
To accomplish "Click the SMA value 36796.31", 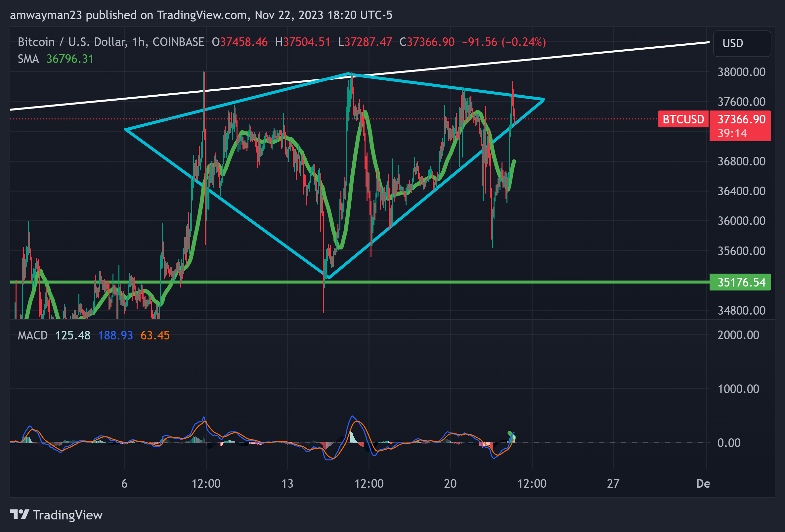I will [x=70, y=59].
